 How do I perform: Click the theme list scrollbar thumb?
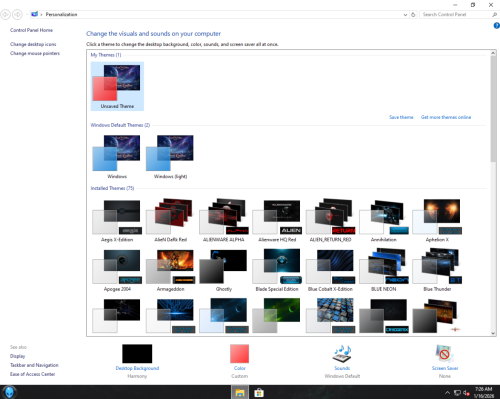(x=493, y=109)
